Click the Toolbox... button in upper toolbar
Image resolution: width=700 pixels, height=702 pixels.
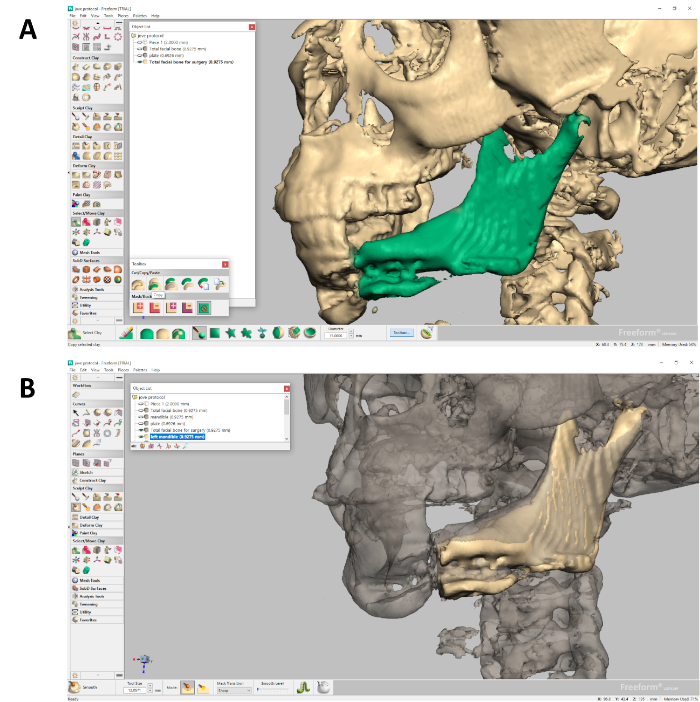[401, 333]
